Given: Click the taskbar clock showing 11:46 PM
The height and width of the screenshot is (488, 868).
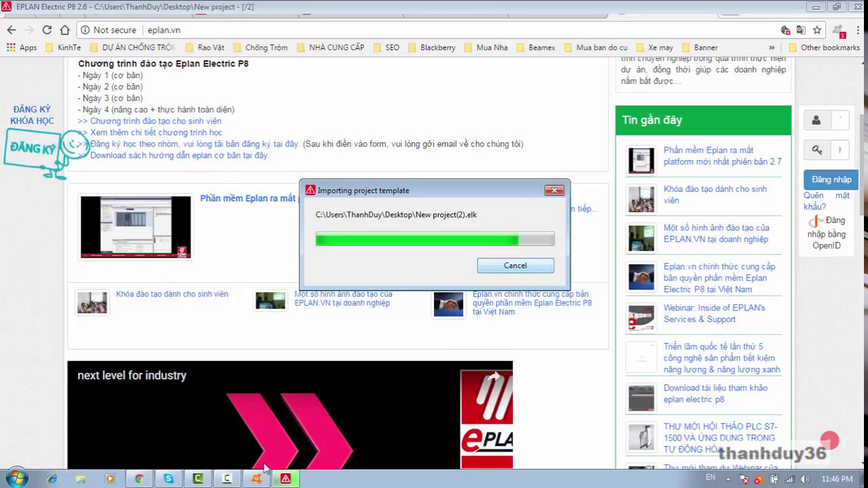Looking at the screenshot, I should click(x=837, y=479).
